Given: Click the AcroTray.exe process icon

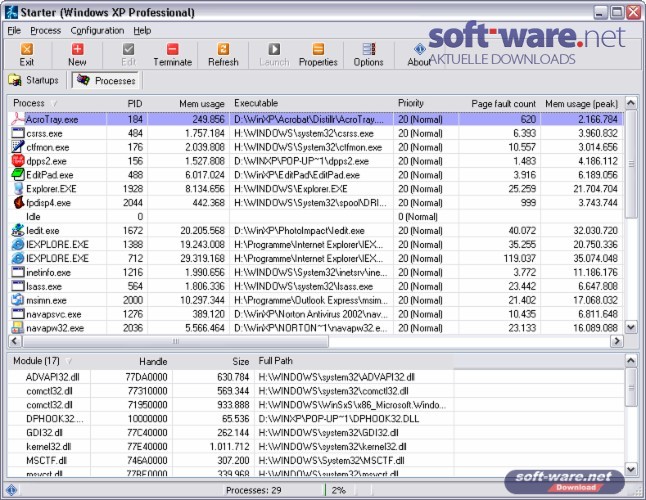Looking at the screenshot, I should pyautogui.click(x=18, y=119).
